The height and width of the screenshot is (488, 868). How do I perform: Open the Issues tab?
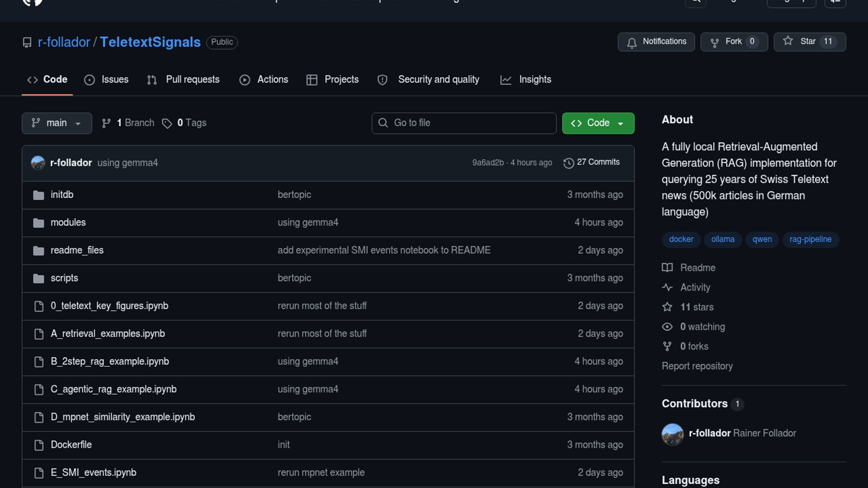click(x=107, y=80)
